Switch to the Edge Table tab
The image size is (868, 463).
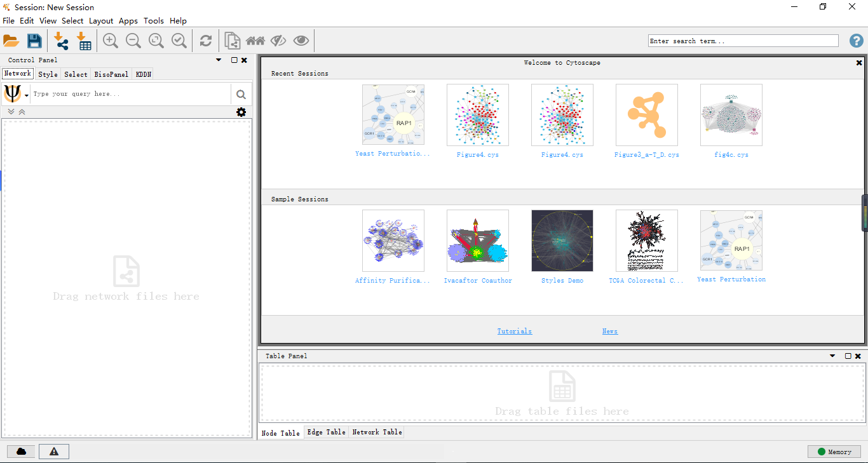[326, 432]
